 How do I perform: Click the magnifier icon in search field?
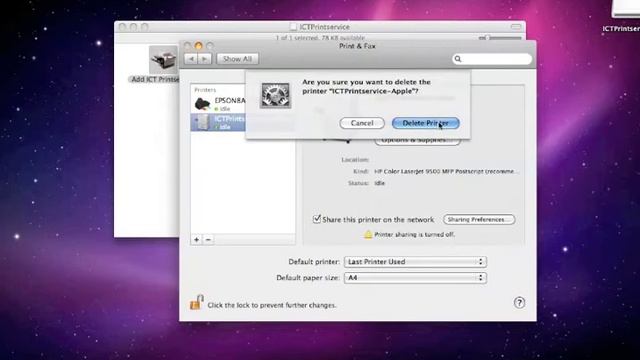458,59
